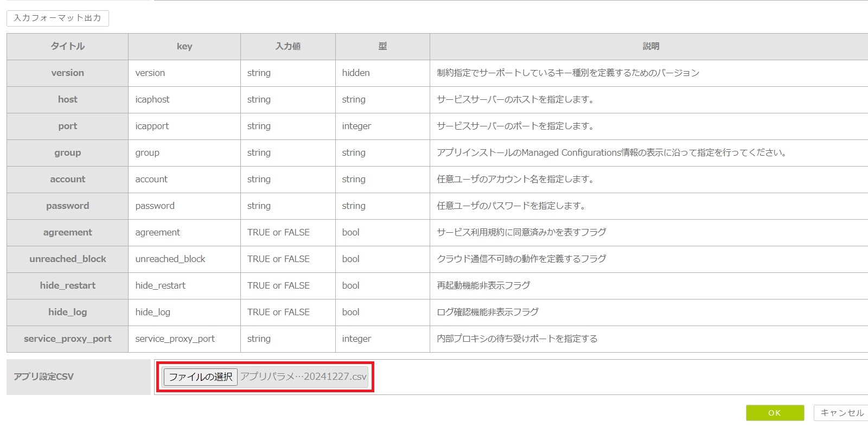868x427 pixels.
Task: Confirm with the green OK button
Action: point(775,413)
